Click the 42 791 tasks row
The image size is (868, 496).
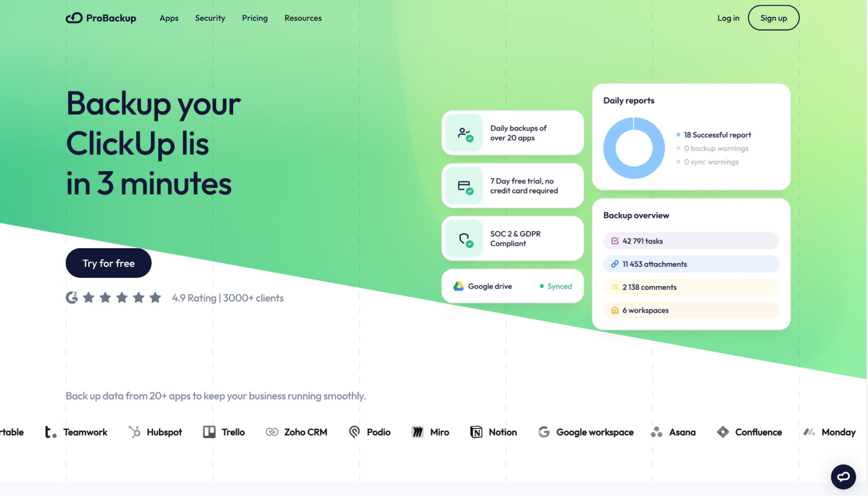(x=691, y=241)
